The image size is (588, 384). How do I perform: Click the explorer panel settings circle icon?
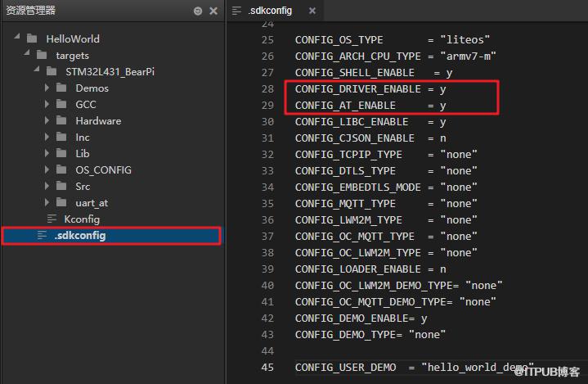pos(198,11)
